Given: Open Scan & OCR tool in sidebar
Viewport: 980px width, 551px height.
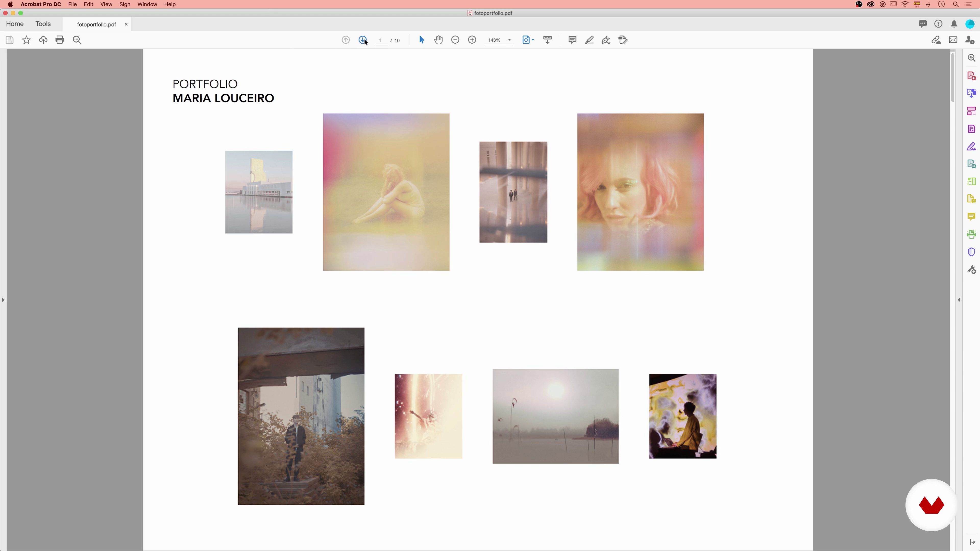Looking at the screenshot, I should click(x=972, y=234).
